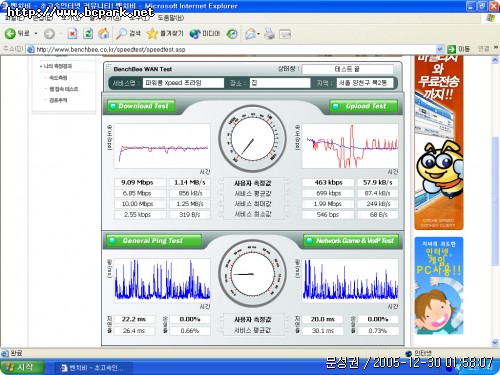
Task: Click the toolbar expand chevron next to 연결
Action: [x=496, y=49]
